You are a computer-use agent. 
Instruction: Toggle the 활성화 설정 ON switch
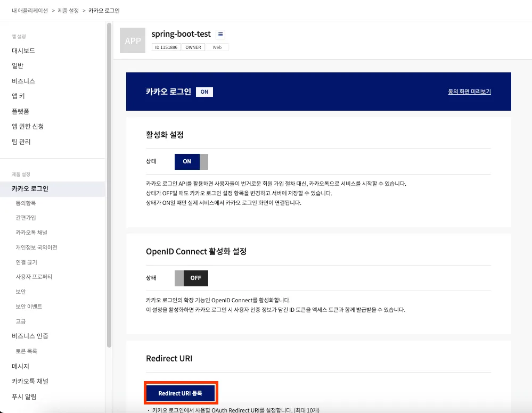click(191, 161)
